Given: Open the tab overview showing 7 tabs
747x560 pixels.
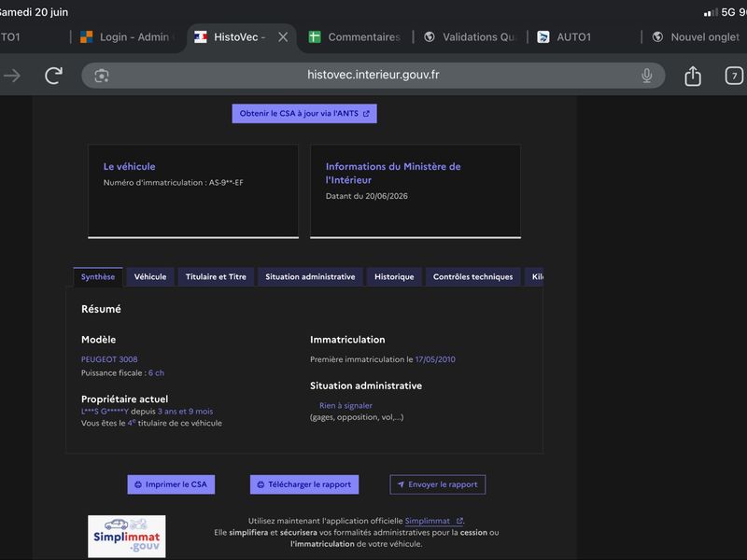Looking at the screenshot, I should pyautogui.click(x=734, y=76).
